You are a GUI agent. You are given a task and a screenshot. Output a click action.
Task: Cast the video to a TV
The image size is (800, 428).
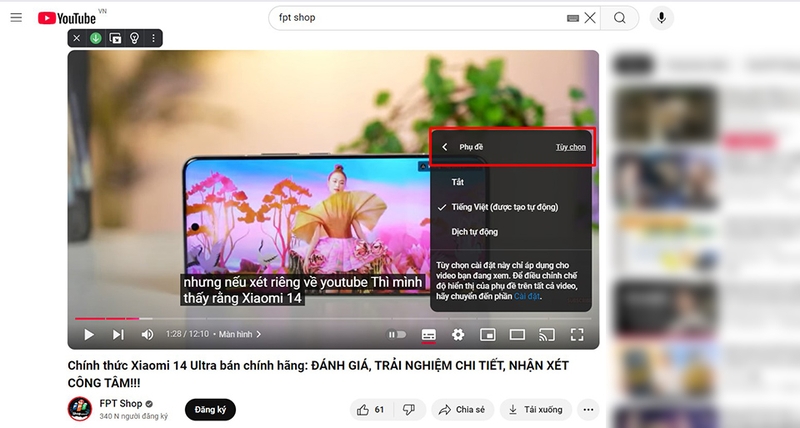(x=547, y=335)
